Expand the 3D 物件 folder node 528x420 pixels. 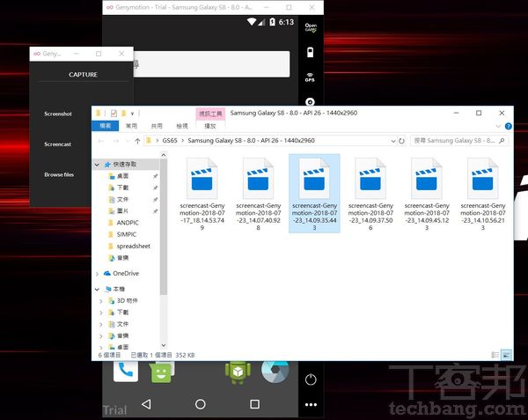tap(102, 301)
